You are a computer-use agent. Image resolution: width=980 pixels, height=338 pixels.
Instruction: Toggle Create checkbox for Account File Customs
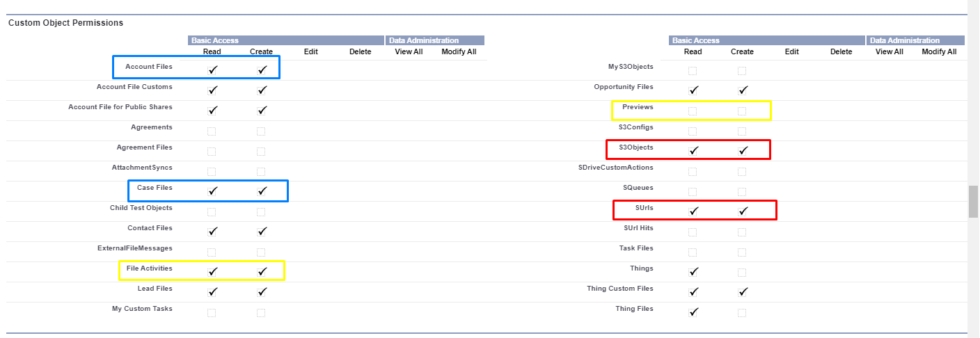tap(262, 90)
